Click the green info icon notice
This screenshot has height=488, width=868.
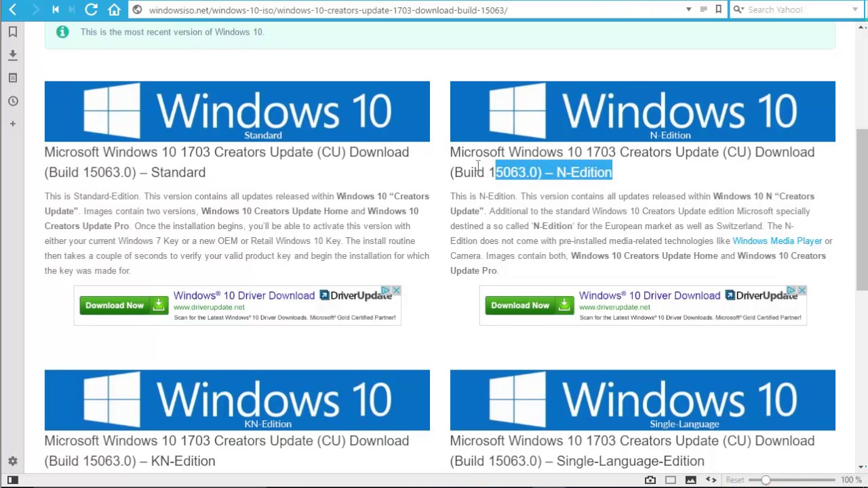(x=62, y=32)
